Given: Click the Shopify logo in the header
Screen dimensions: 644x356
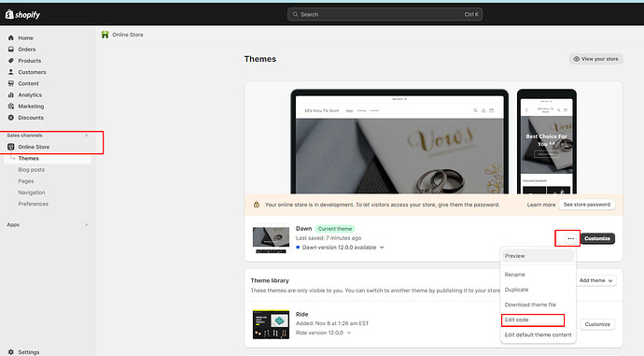Looking at the screenshot, I should click(x=22, y=14).
